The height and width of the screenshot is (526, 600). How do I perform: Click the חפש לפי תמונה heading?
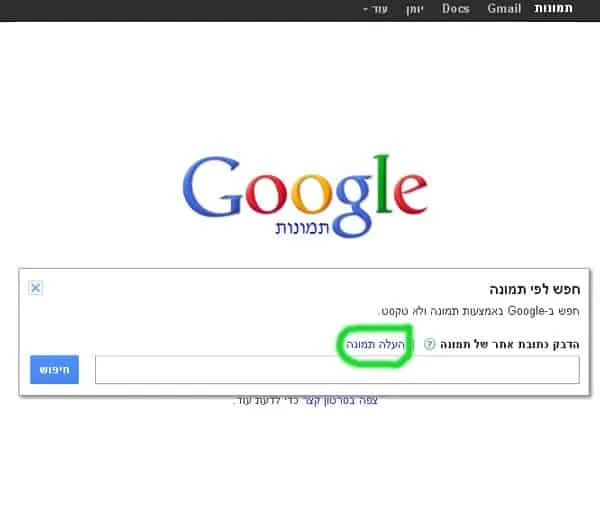(x=535, y=289)
